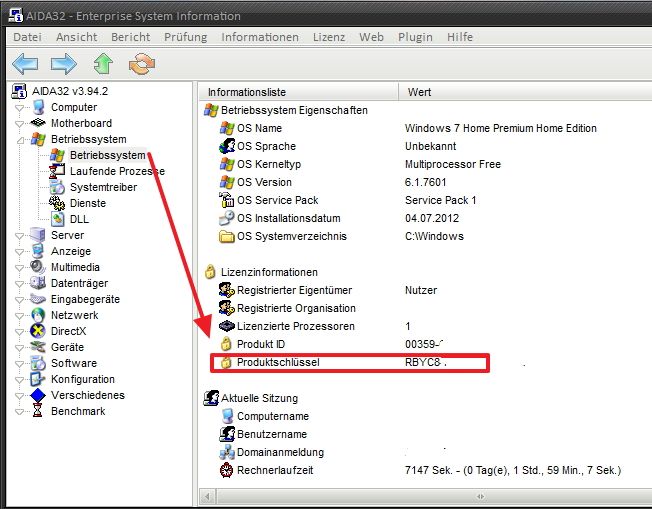Expand the Netzwerk tree node
Screen dimensions: 652x509
point(20,315)
